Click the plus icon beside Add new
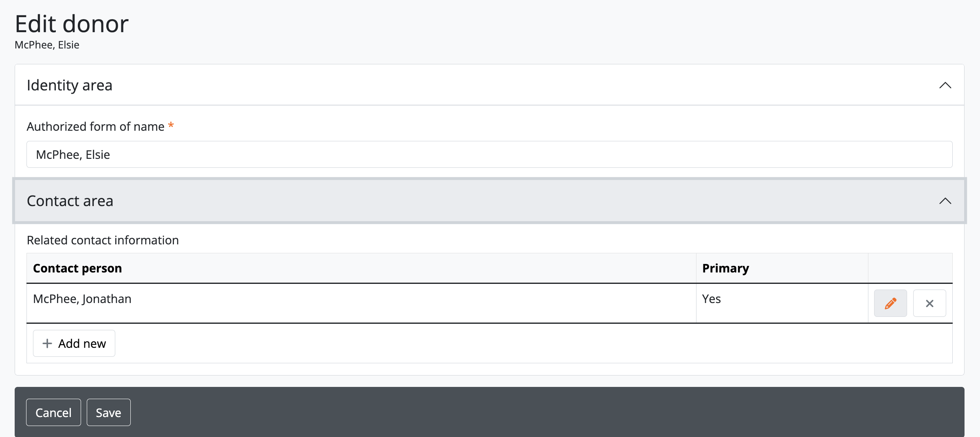The image size is (980, 437). pos(47,343)
